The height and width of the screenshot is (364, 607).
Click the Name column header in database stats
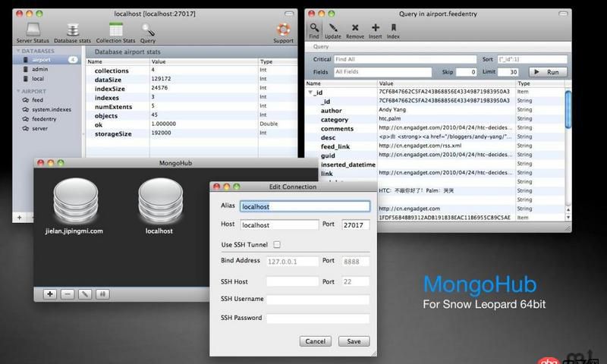[118, 61]
